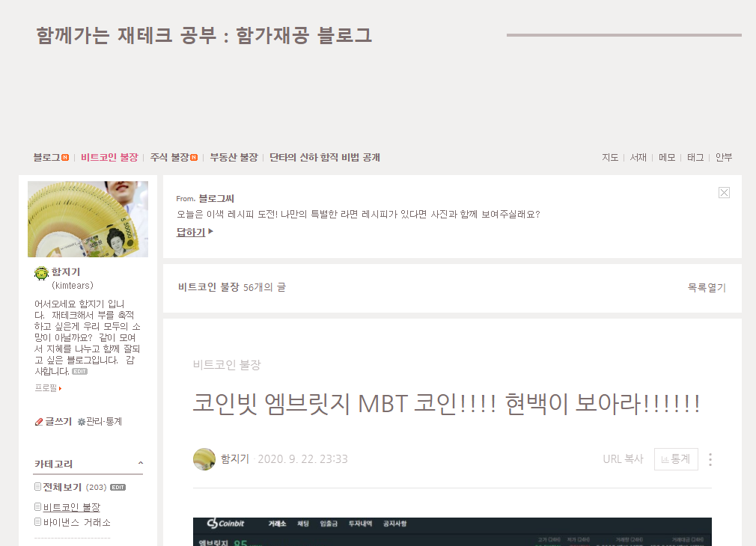Click the 함지기 author avatar thumbnail
The height and width of the screenshot is (546, 756).
click(204, 459)
